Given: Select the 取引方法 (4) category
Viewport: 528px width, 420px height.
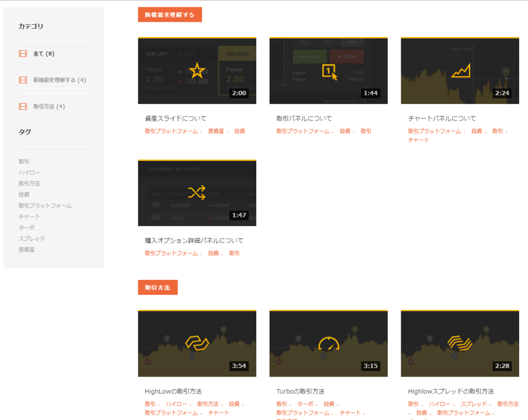Looking at the screenshot, I should [x=49, y=107].
